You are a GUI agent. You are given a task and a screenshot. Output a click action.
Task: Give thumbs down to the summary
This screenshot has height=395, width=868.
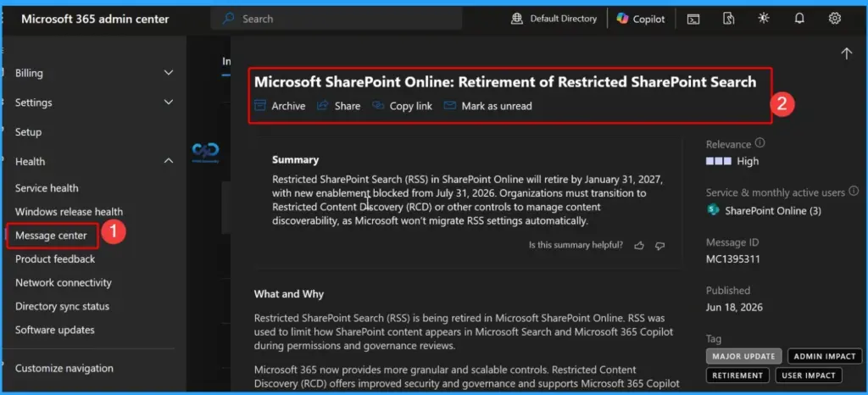pos(659,246)
